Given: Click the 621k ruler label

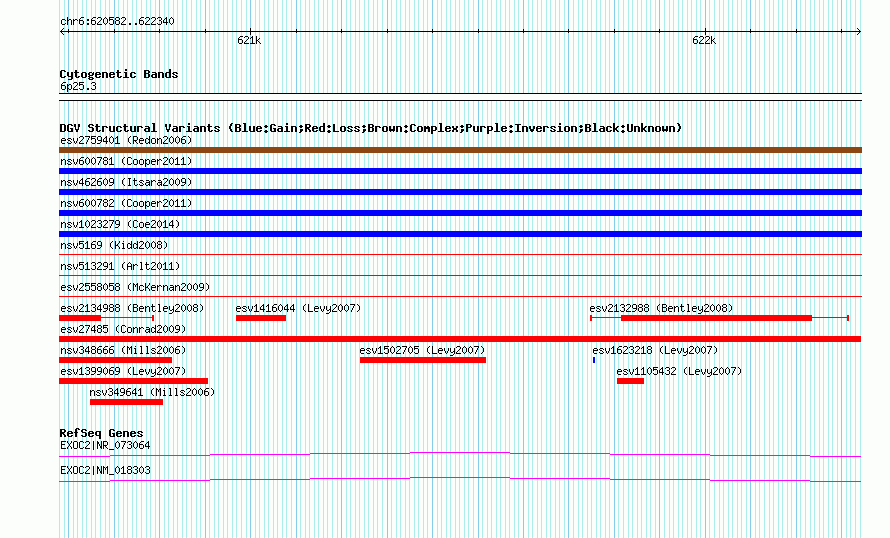Looking at the screenshot, I should 249,40.
